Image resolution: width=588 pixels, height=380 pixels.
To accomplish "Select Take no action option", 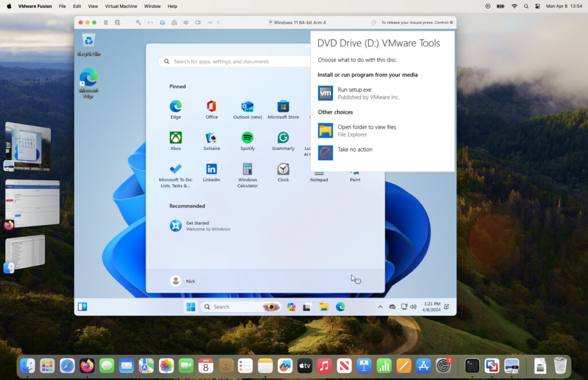I will (x=345, y=153).
